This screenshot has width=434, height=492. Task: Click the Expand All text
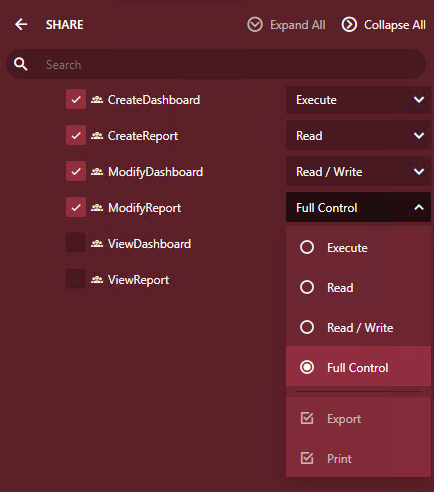tap(298, 25)
